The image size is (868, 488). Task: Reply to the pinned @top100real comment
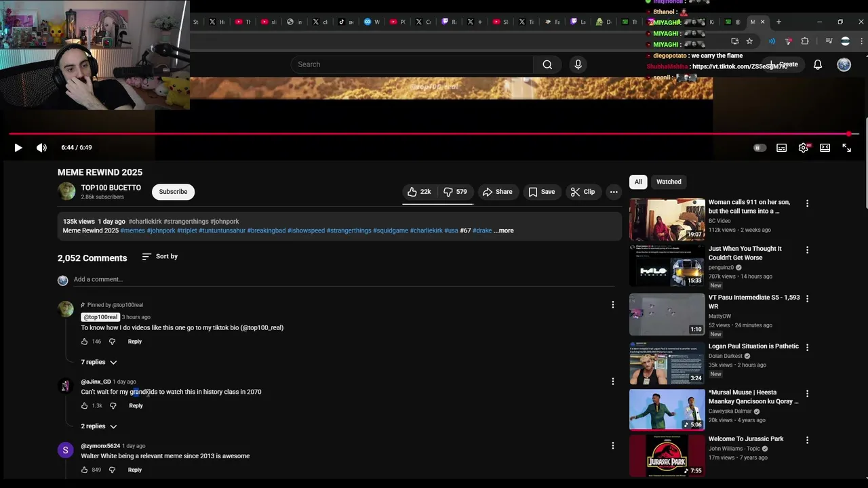[135, 342]
